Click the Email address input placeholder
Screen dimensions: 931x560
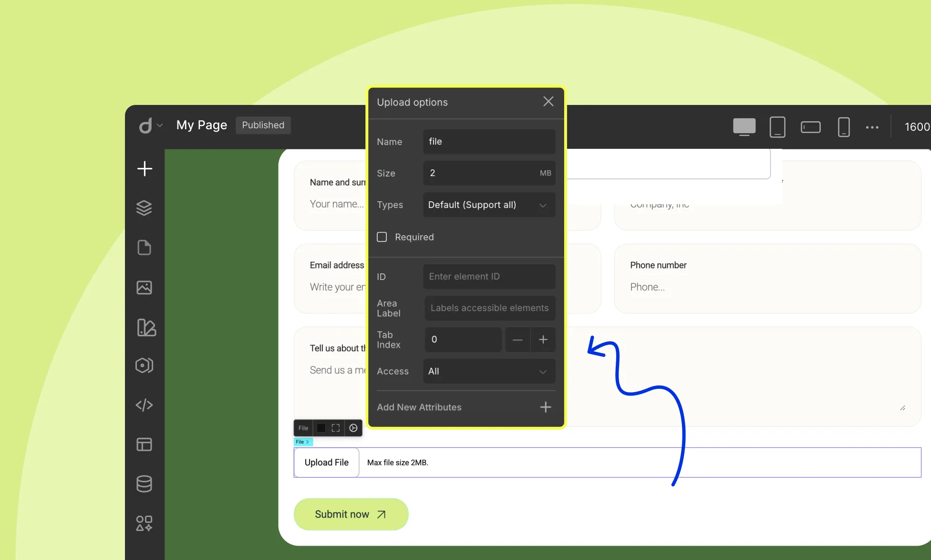(338, 287)
